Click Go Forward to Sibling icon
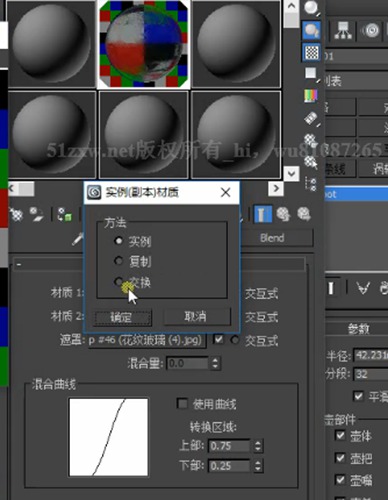Image resolution: width=388 pixels, height=500 pixels. point(304,214)
